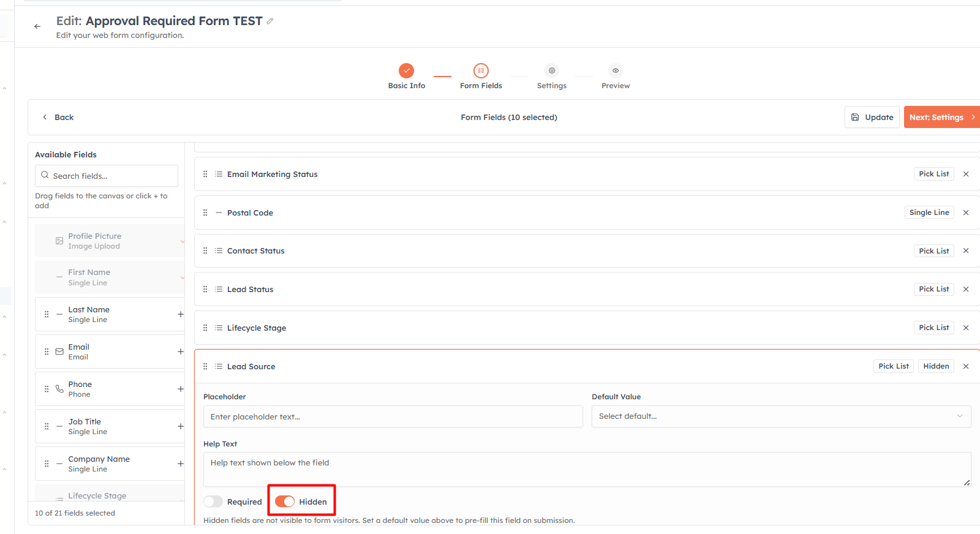Viewport: 980px width, 534px height.
Task: Click Profile Picture in available fields
Action: point(110,241)
